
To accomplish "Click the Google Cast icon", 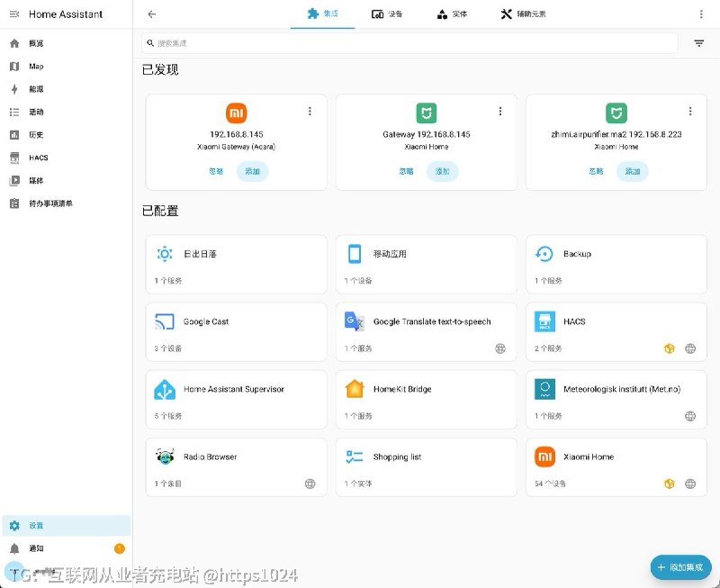I will (165, 321).
